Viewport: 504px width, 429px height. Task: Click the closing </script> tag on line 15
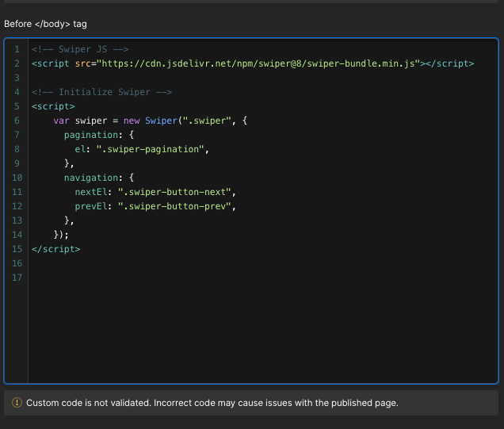point(56,249)
